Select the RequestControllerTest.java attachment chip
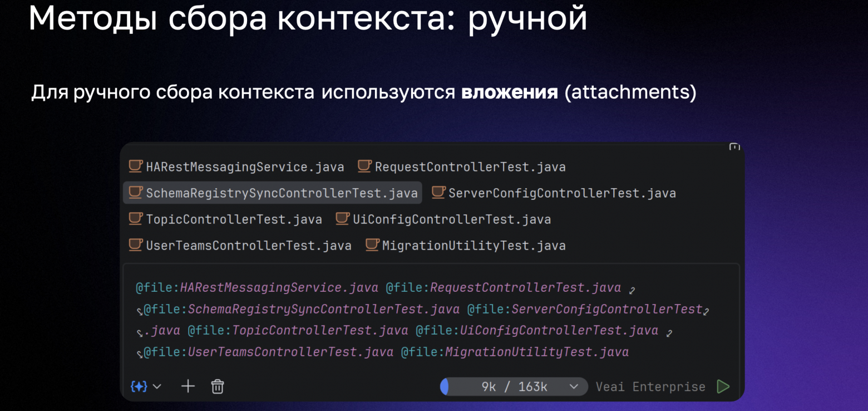 coord(462,167)
